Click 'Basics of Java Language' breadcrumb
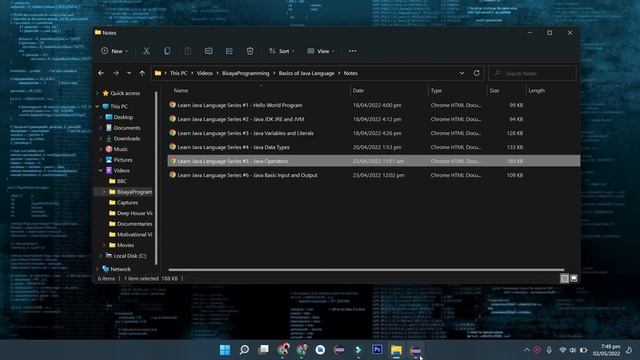Viewport: 640px width, 360px height. pos(306,73)
